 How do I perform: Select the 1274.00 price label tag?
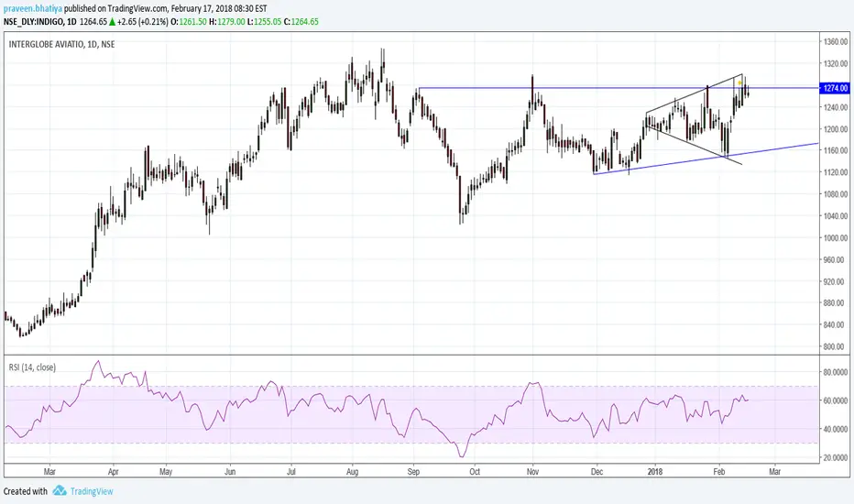pos(835,88)
